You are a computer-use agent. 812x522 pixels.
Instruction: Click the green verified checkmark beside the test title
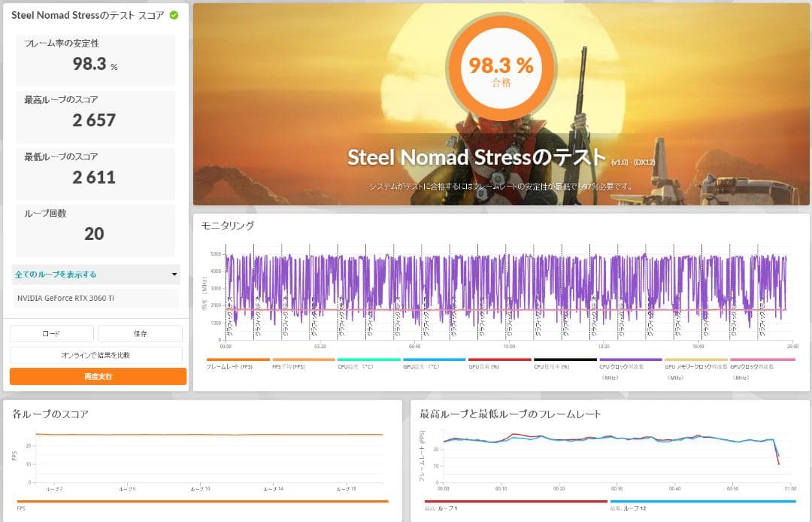coord(173,15)
